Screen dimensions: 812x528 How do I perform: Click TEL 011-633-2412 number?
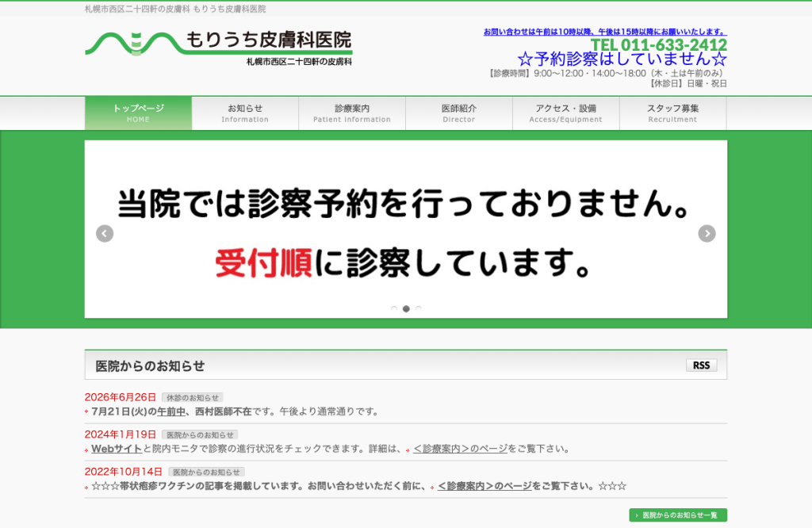[x=659, y=44]
